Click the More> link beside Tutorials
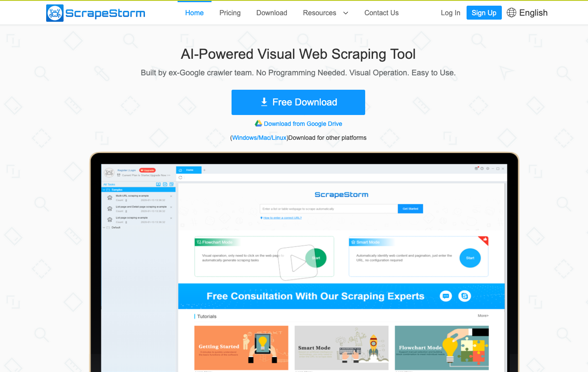 [483, 315]
